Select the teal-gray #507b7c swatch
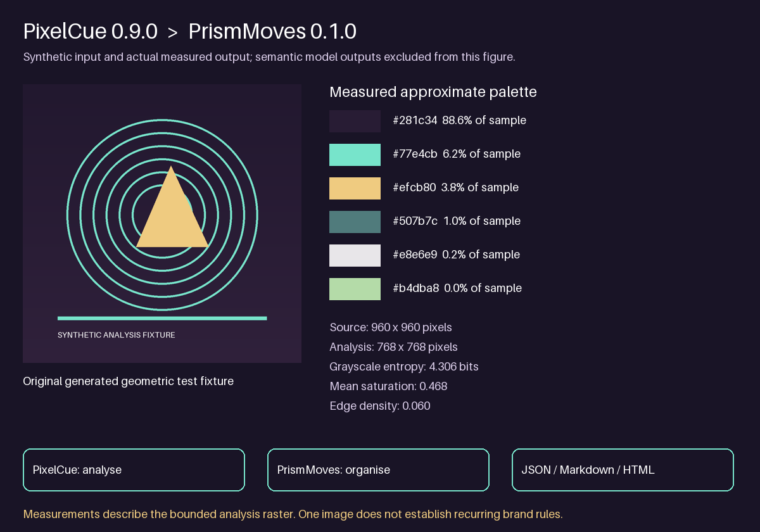Image resolution: width=760 pixels, height=532 pixels. point(355,222)
